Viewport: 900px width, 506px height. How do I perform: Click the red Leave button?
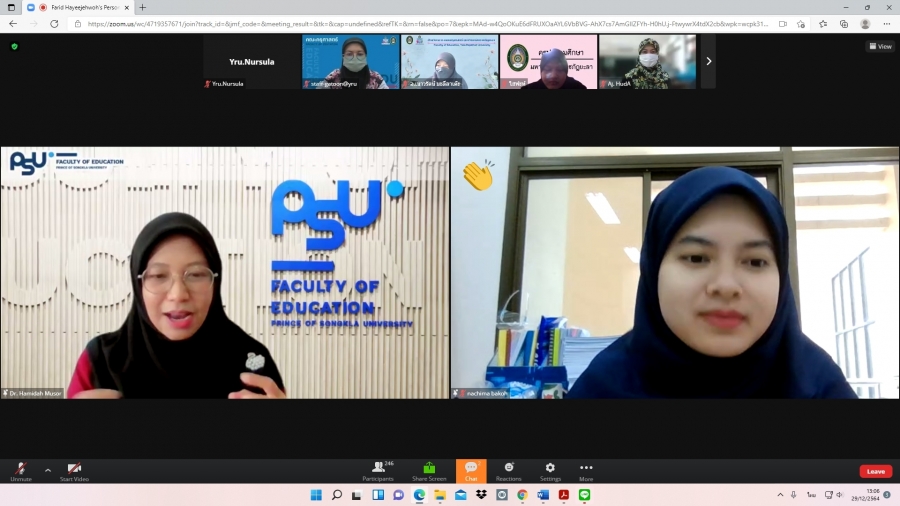(875, 471)
